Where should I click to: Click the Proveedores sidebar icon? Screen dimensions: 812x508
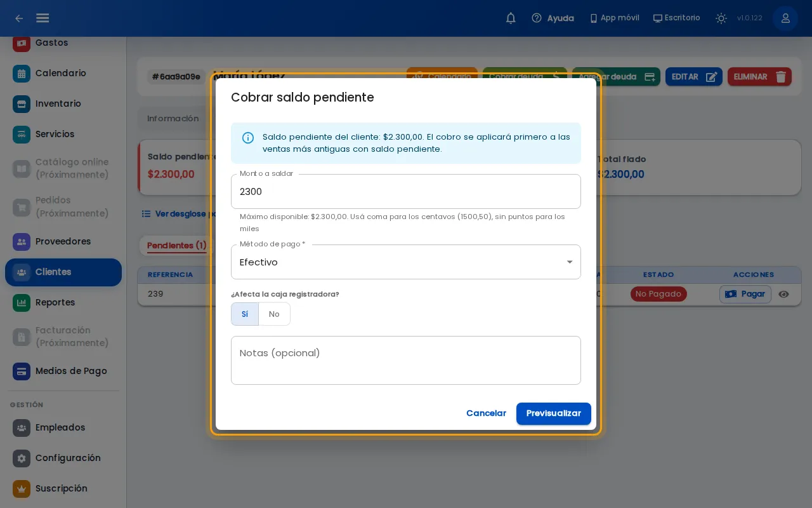22,241
